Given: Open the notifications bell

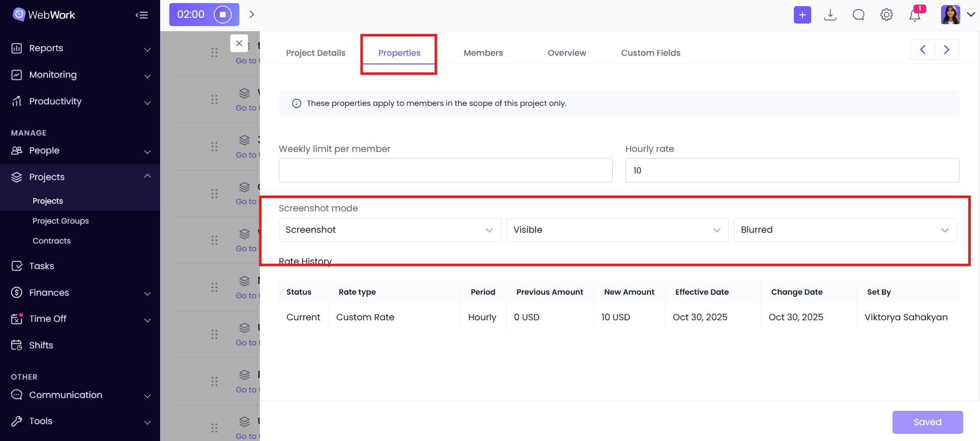Looking at the screenshot, I should pos(915,15).
